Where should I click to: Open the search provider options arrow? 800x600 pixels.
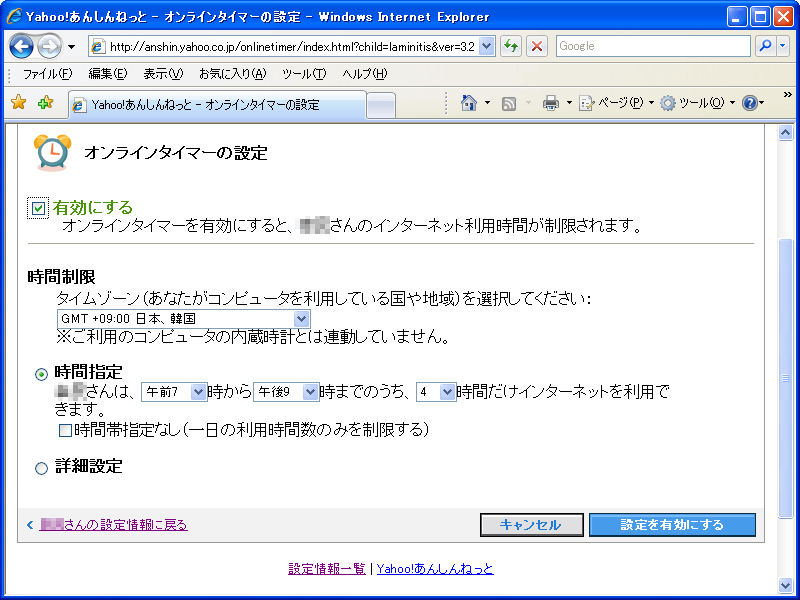783,46
